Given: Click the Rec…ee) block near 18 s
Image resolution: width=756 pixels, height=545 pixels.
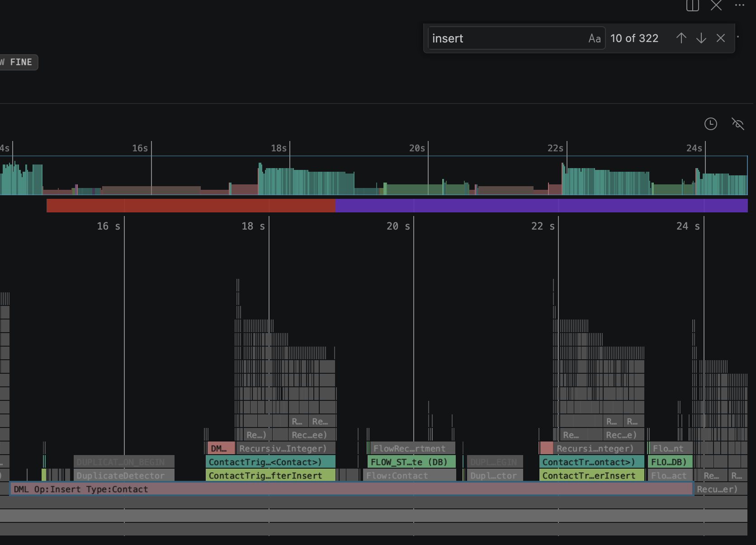Looking at the screenshot, I should tap(312, 435).
